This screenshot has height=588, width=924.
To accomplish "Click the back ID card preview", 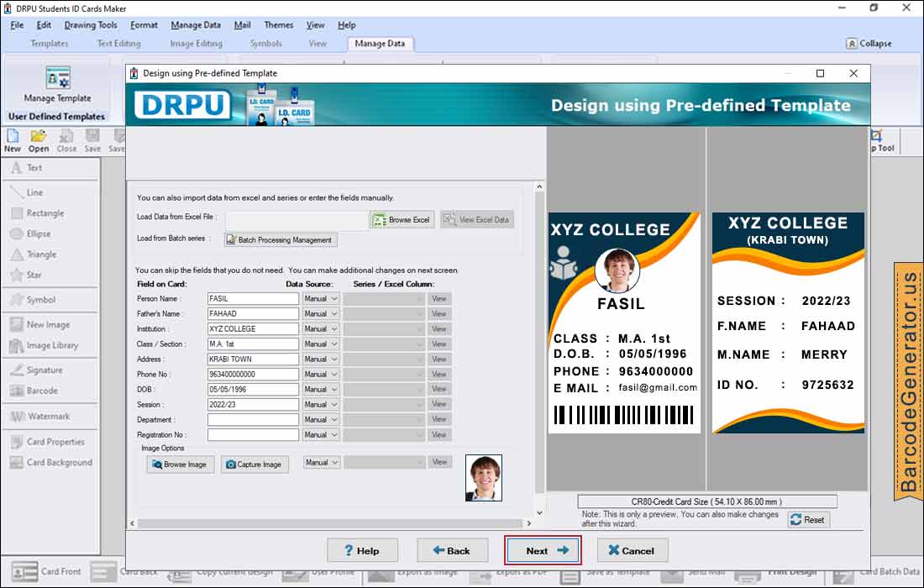I will (x=789, y=323).
